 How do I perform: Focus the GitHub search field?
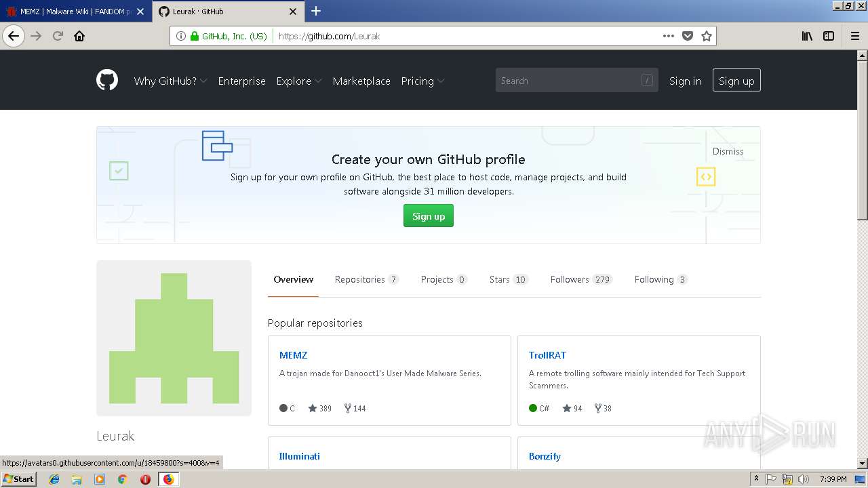pos(576,81)
